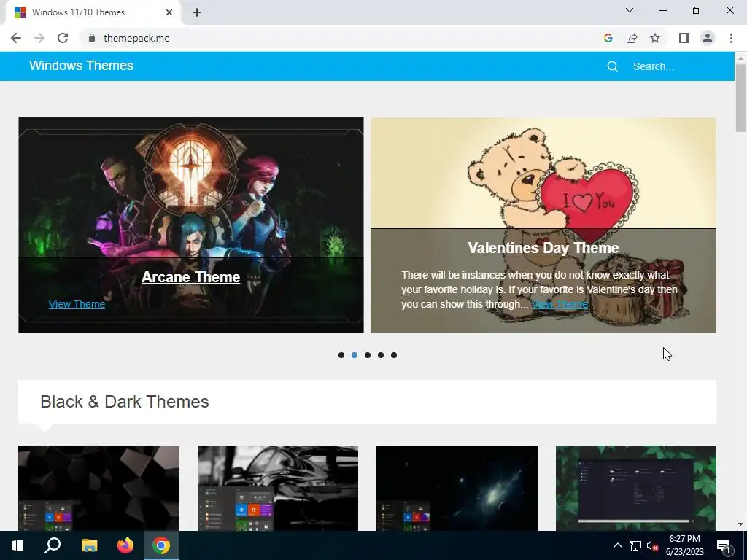Open File Explorer from the taskbar
Viewport: 747px width, 560px height.
89,545
